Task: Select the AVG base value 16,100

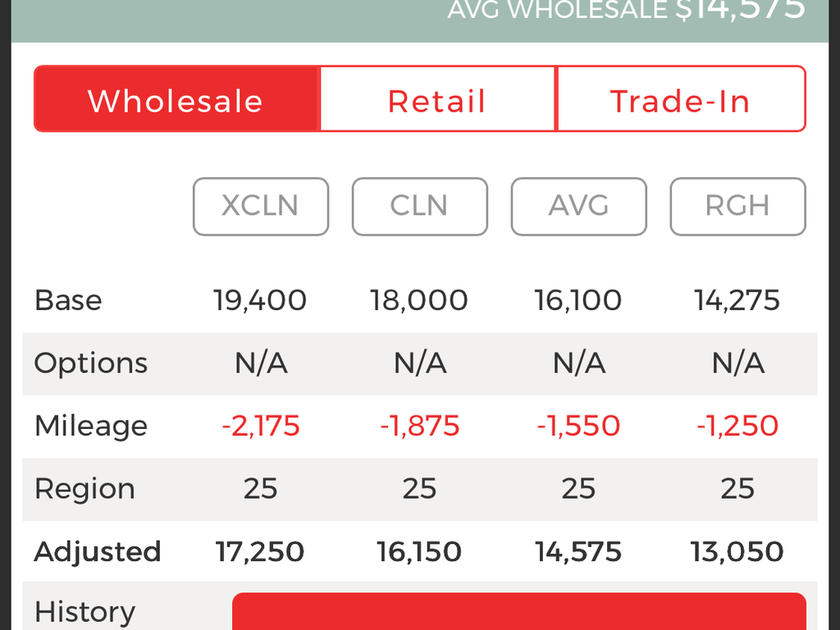Action: tap(578, 300)
